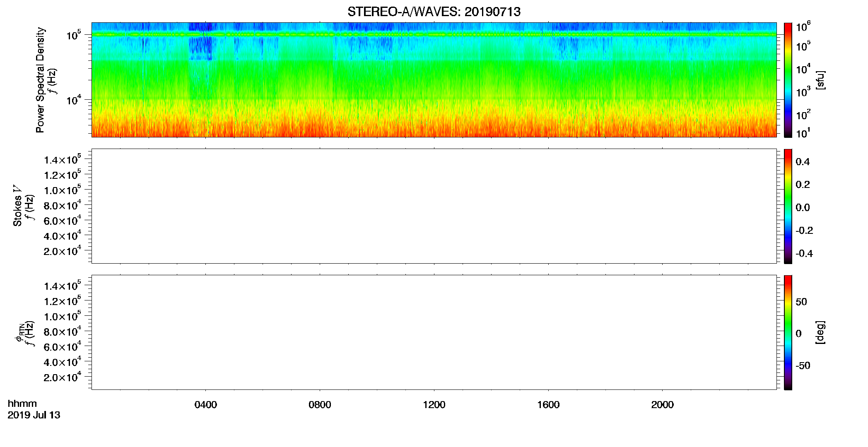Image resolution: width=868 pixels, height=447 pixels.
Task: Click the 1600 time tick label
Action: pyautogui.click(x=548, y=405)
